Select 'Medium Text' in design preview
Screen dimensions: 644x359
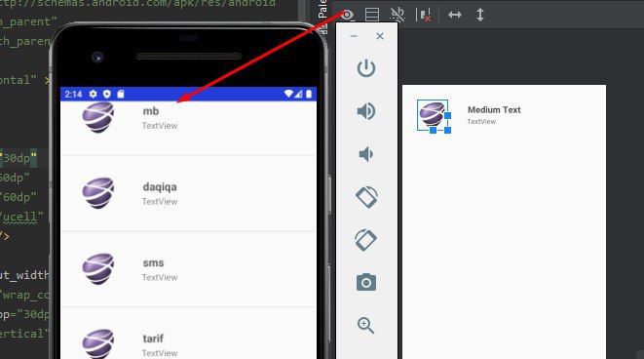coord(494,110)
